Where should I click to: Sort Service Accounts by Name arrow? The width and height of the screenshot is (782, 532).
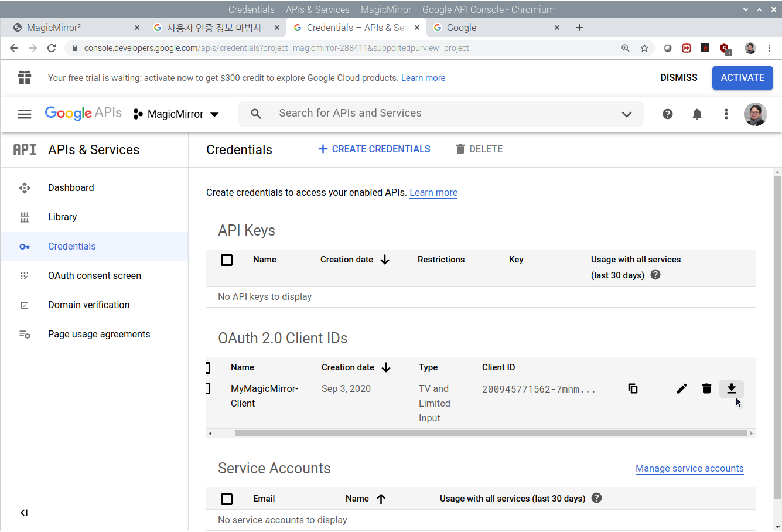(x=381, y=499)
